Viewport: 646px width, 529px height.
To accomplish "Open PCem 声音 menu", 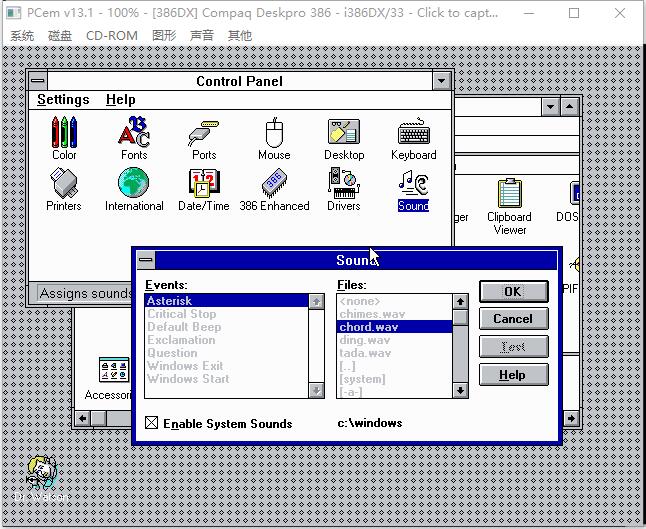I will tap(201, 35).
